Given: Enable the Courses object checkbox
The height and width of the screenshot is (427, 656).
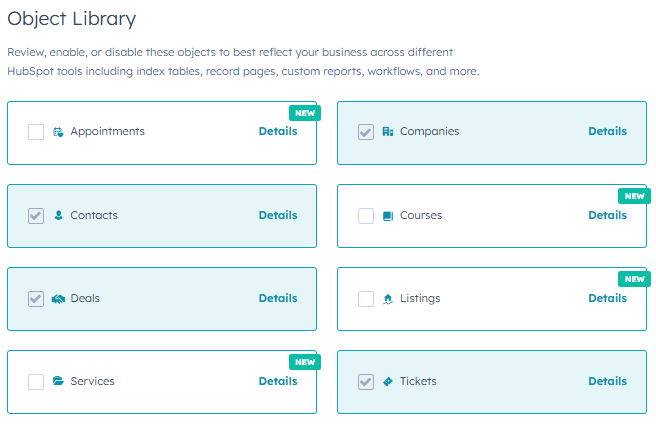Looking at the screenshot, I should (x=366, y=215).
